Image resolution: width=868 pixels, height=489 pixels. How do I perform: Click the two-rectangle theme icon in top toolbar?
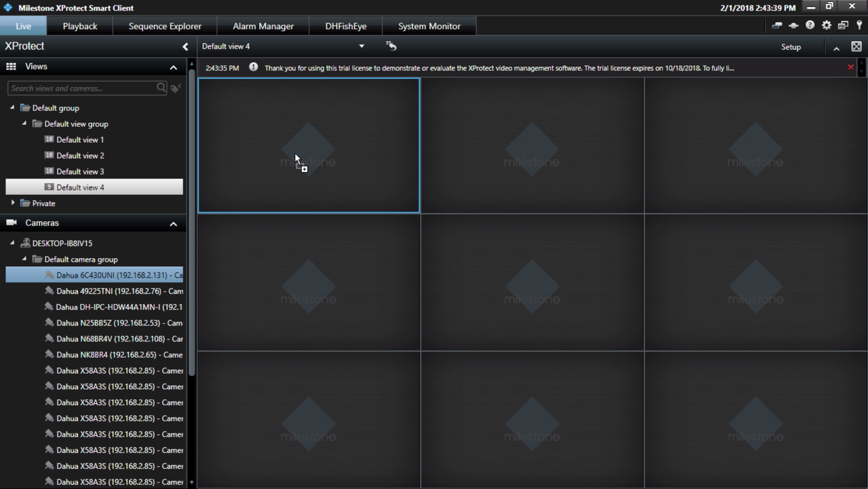[x=777, y=25]
